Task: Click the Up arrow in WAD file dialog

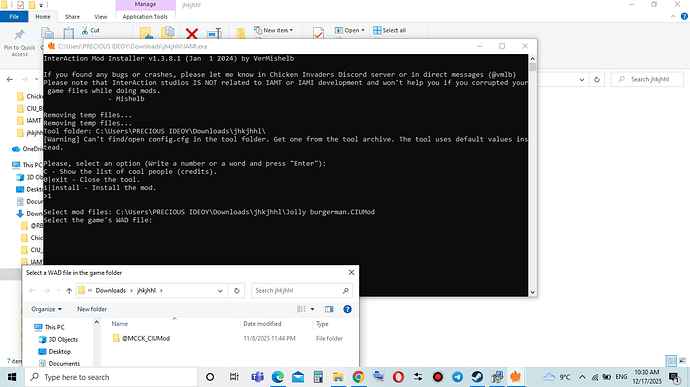Action: point(69,291)
